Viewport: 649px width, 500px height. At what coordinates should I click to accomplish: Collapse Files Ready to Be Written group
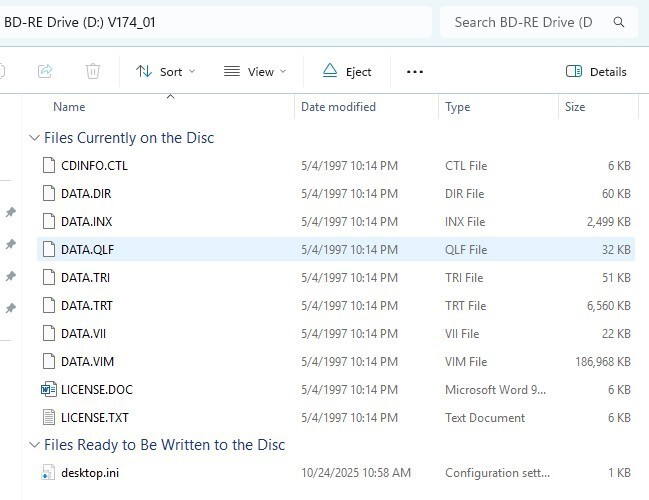tap(35, 445)
